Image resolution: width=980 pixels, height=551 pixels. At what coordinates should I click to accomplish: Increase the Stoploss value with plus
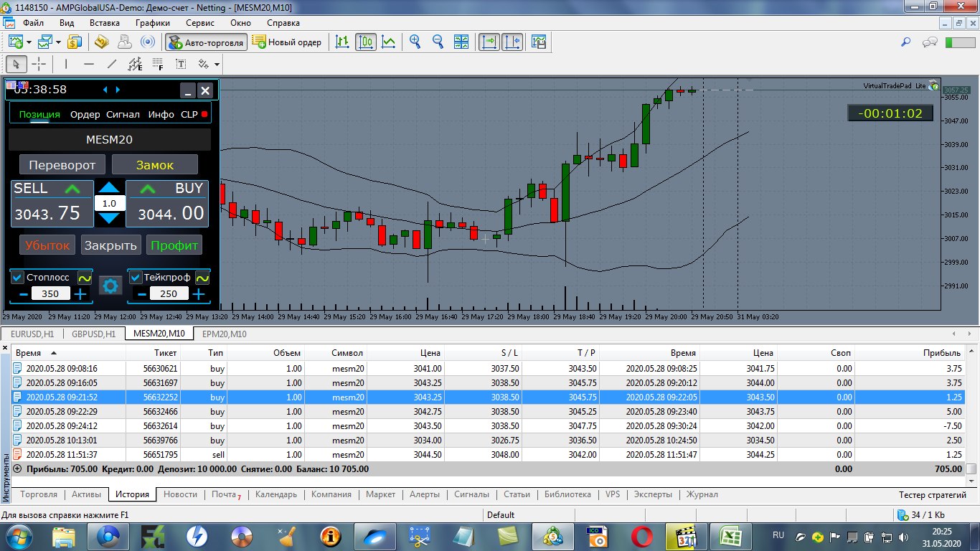(80, 293)
